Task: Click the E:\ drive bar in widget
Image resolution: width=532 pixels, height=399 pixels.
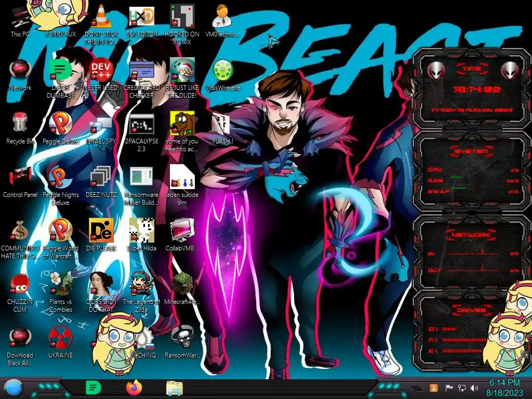Action: [456, 351]
